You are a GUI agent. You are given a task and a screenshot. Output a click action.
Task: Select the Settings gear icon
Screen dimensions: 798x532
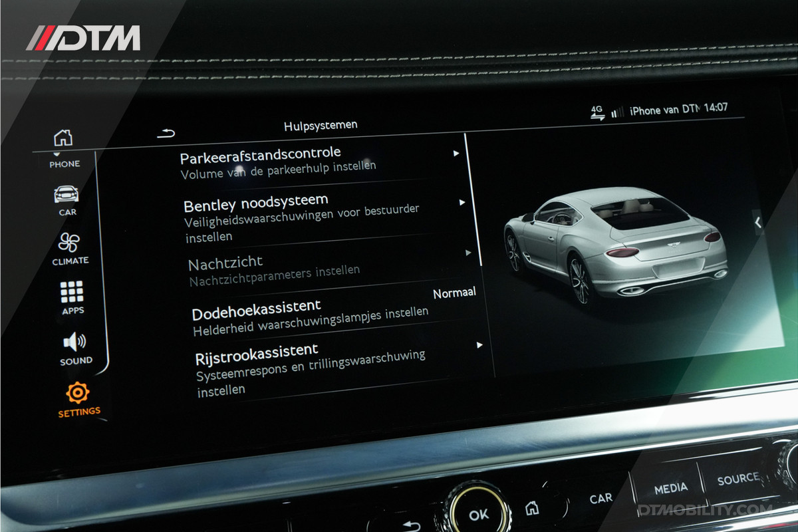78,392
